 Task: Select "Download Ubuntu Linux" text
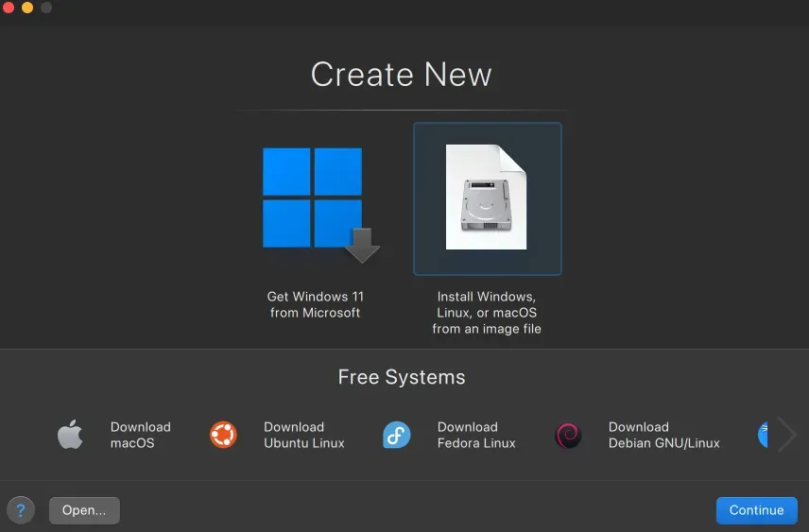[x=304, y=435]
